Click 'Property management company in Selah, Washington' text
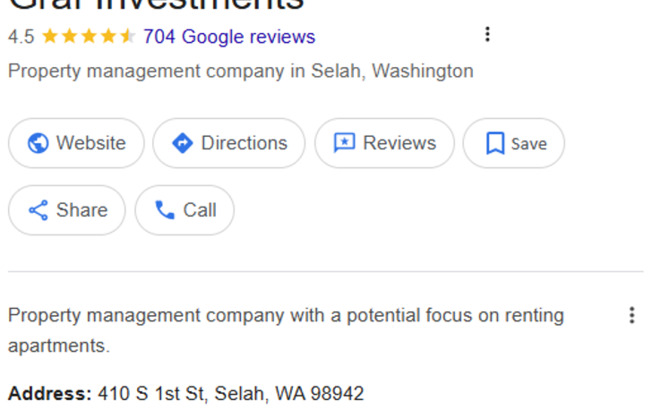The height and width of the screenshot is (416, 652). click(240, 71)
